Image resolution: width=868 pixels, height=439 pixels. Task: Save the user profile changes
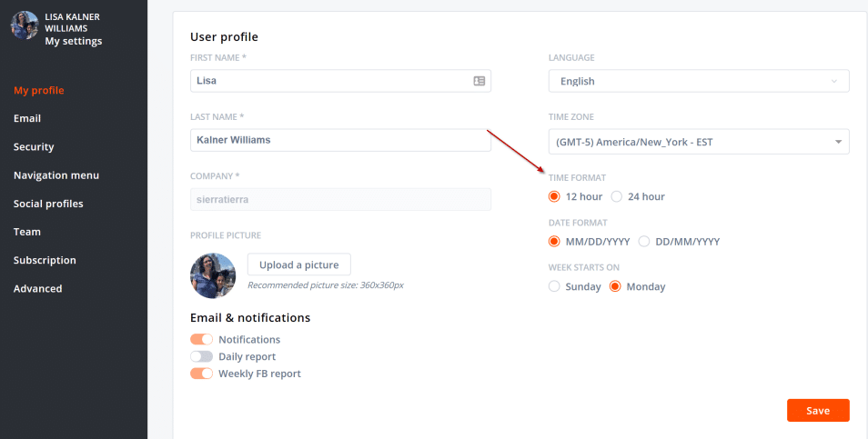tap(817, 411)
